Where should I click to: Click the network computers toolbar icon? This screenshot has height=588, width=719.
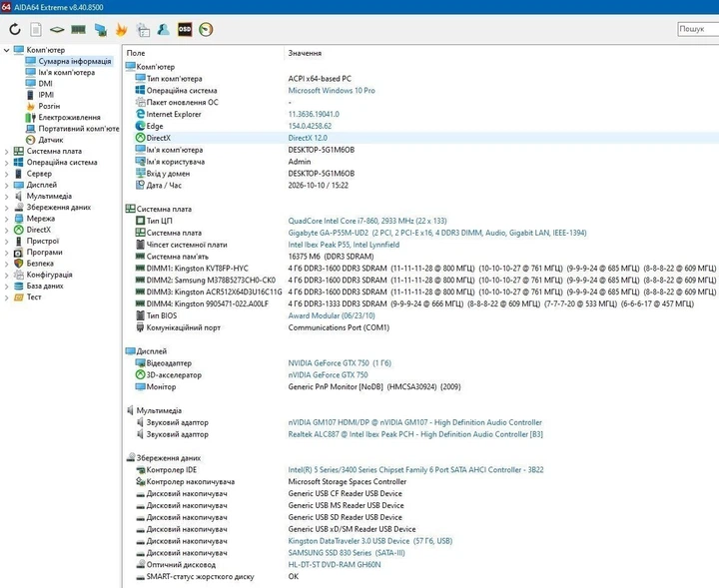101,30
